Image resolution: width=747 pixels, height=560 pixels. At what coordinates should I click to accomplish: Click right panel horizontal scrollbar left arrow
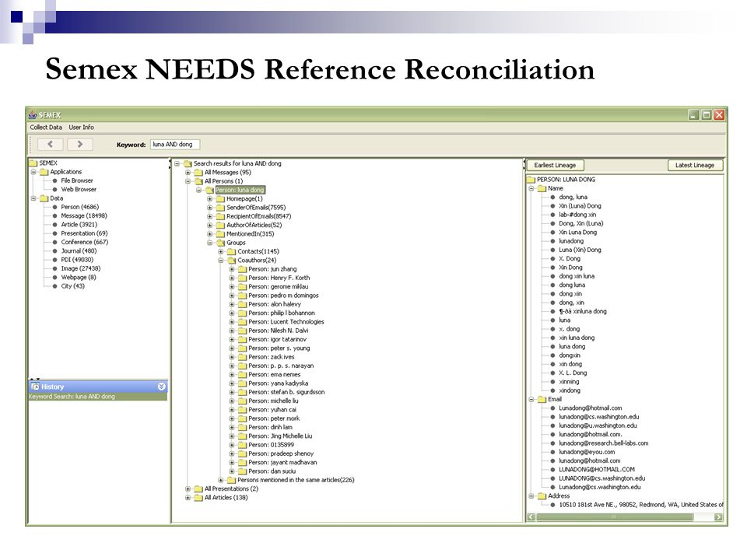(531, 517)
